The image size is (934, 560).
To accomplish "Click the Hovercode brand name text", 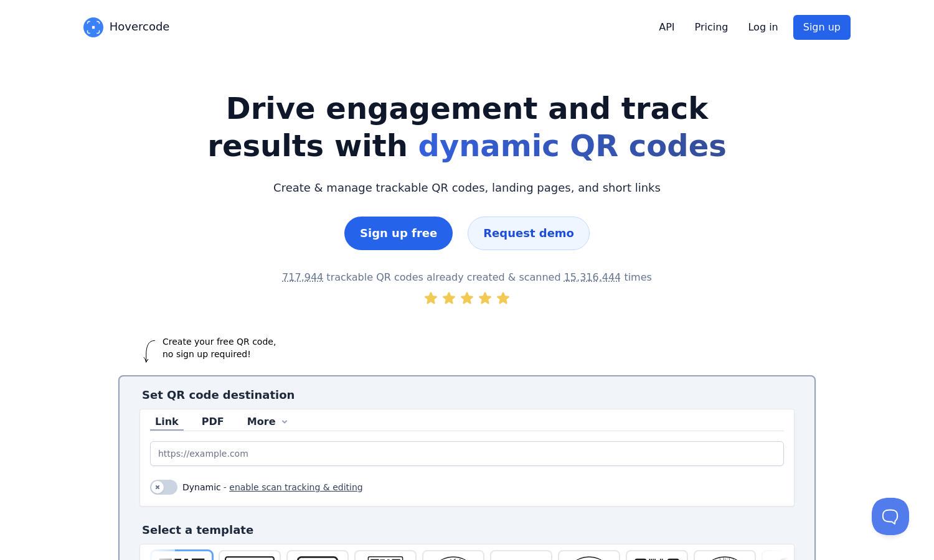I will 139,27.
